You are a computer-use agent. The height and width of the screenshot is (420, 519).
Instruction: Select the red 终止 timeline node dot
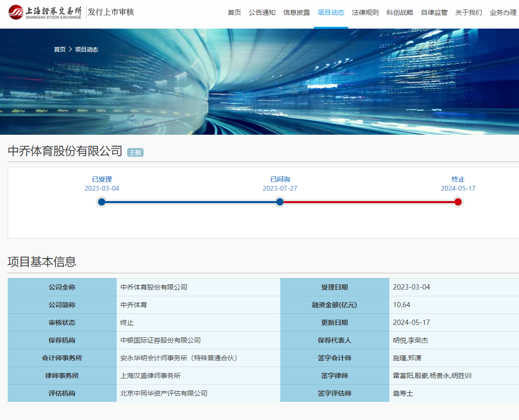click(x=458, y=202)
